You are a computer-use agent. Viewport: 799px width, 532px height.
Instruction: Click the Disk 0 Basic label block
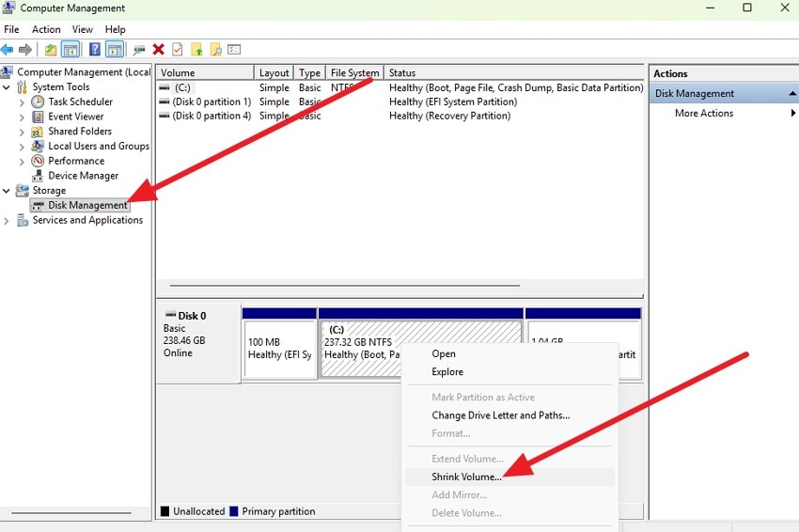[x=198, y=341]
